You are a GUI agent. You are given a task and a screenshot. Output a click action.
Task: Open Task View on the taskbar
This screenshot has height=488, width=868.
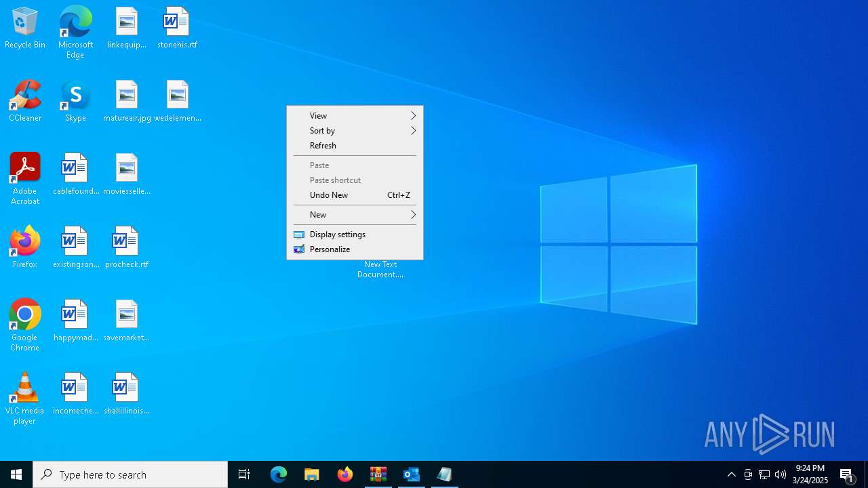pyautogui.click(x=244, y=474)
